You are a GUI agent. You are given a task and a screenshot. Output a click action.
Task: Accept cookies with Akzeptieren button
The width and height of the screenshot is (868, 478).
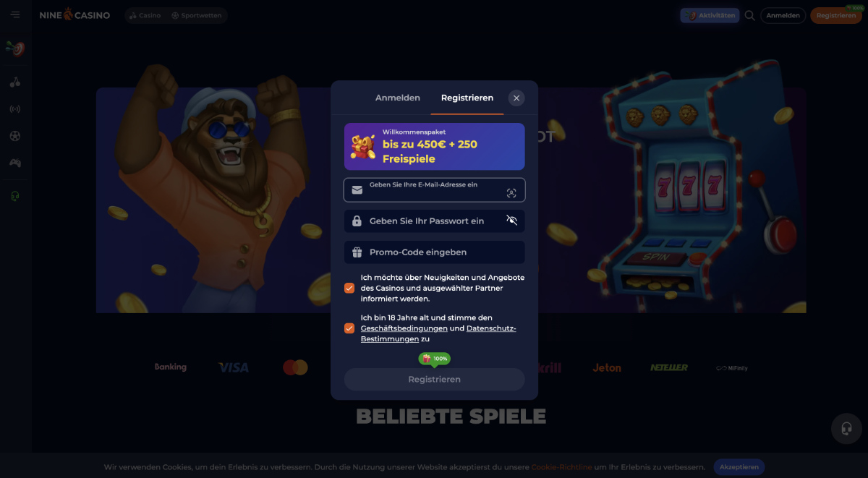[739, 467]
